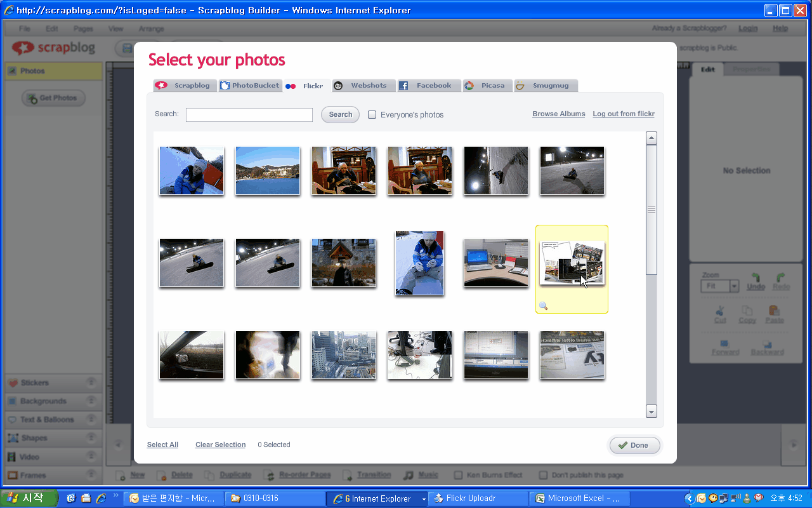Switch to Flickr Uploadr taskbar item

pyautogui.click(x=478, y=498)
